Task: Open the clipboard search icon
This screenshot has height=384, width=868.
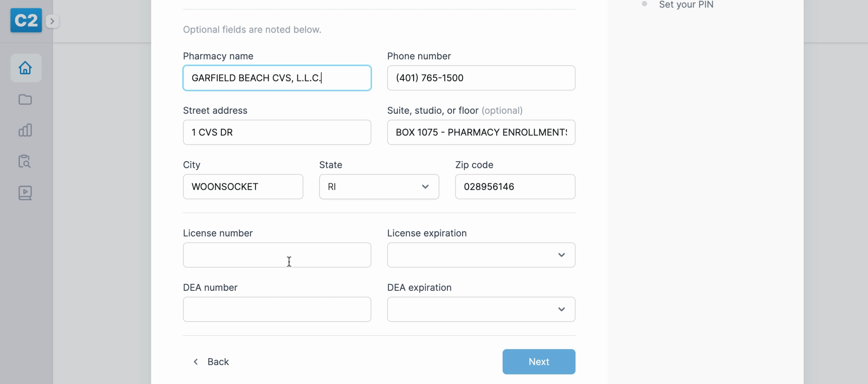Action: pyautogui.click(x=25, y=161)
